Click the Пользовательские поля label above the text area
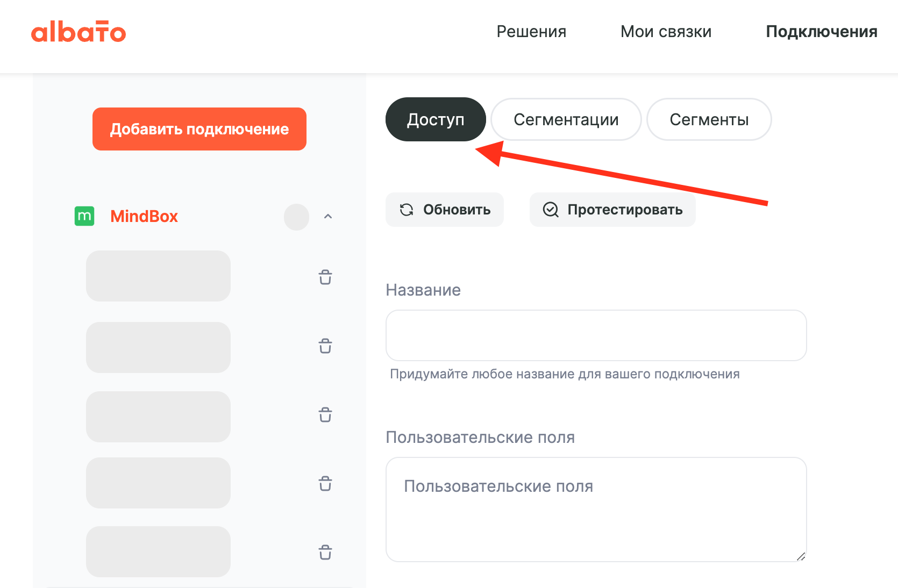 pos(480,438)
